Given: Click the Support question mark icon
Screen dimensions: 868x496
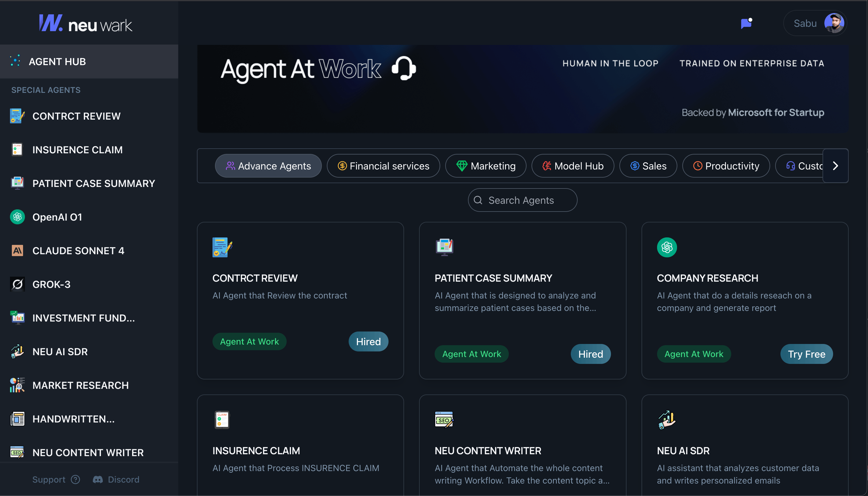Looking at the screenshot, I should point(75,479).
